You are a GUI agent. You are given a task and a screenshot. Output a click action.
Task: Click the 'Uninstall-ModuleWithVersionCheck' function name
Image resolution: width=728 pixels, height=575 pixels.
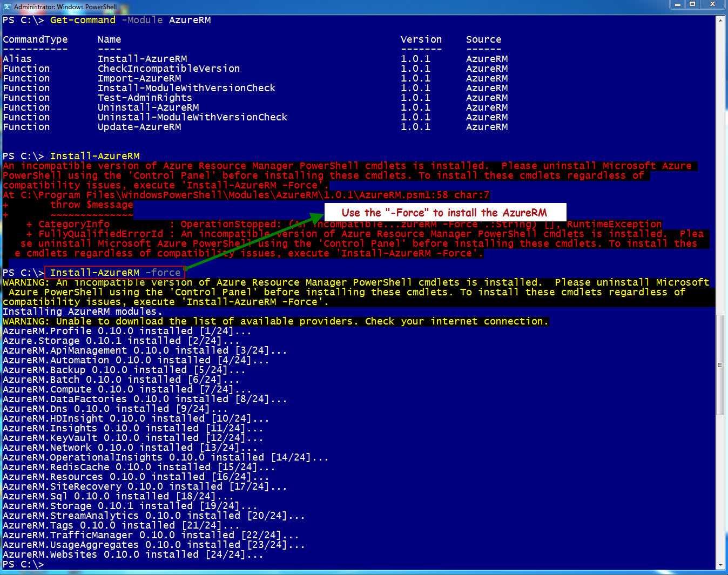point(192,117)
